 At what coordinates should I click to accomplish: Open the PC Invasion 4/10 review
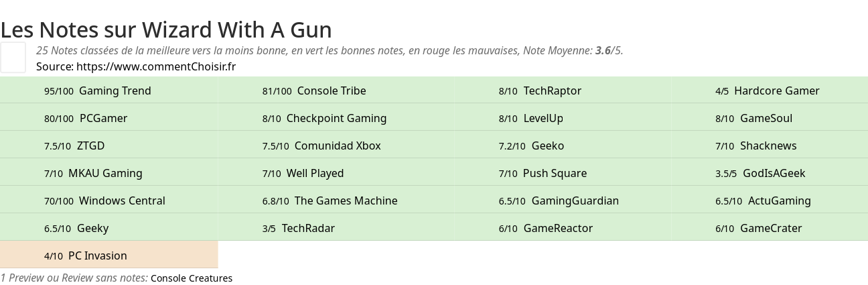click(x=97, y=255)
